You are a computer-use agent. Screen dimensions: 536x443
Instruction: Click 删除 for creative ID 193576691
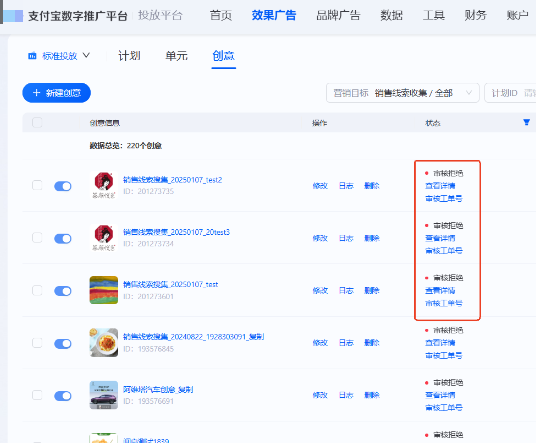click(372, 395)
